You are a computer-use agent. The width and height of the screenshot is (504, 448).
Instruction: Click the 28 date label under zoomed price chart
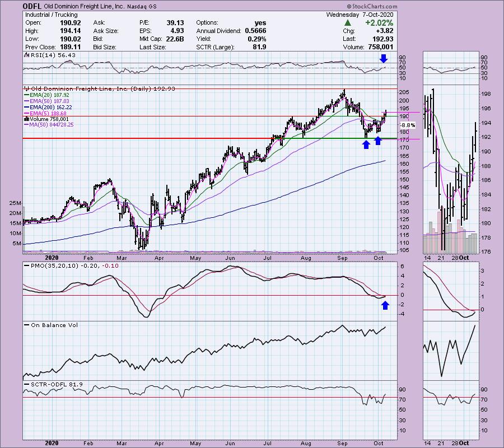click(455, 258)
